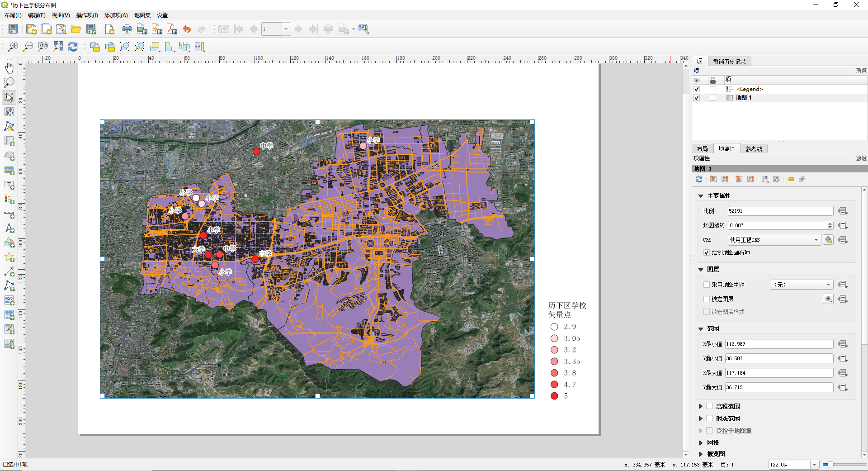868x471 pixels.
Task: Select the Move Item Content tool
Action: pyautogui.click(x=9, y=112)
